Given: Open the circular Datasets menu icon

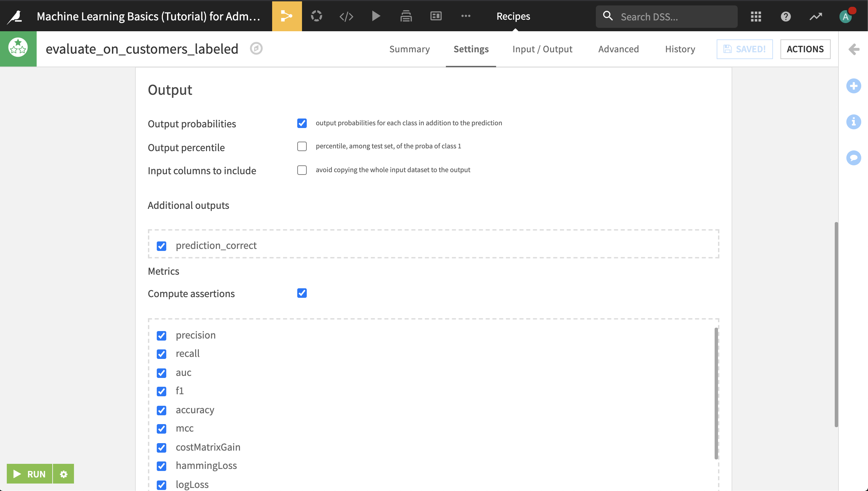Looking at the screenshot, I should [x=316, y=16].
